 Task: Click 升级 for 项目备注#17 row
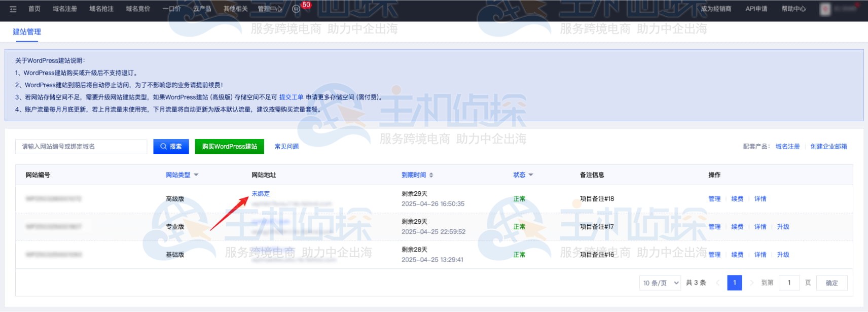pos(783,227)
